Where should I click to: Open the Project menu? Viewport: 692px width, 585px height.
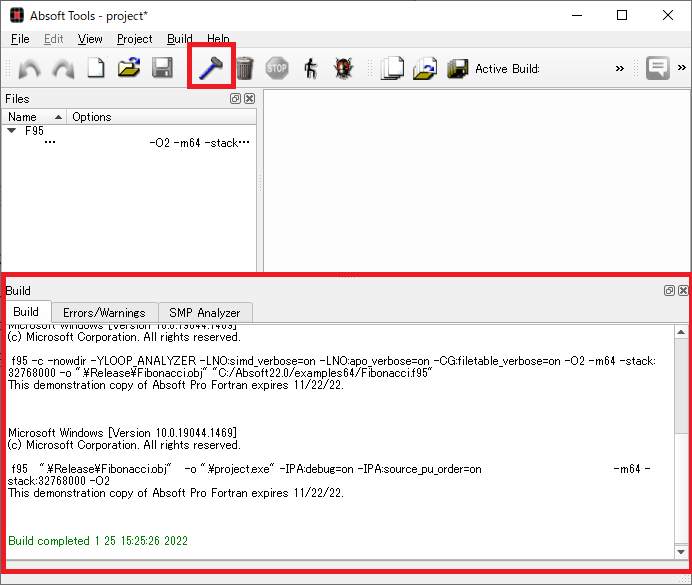(135, 39)
